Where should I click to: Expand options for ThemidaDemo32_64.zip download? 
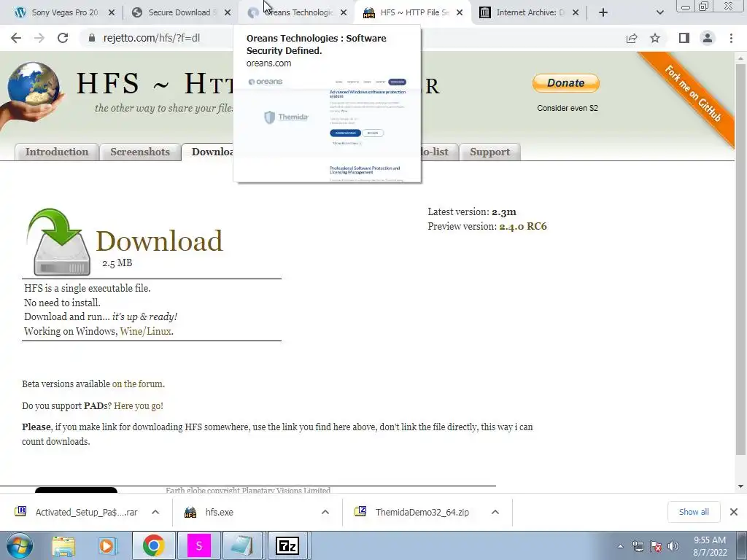[495, 513]
